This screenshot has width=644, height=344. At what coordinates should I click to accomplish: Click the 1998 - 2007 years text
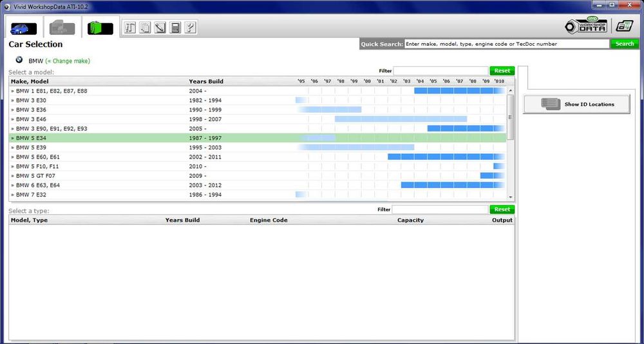click(x=205, y=120)
